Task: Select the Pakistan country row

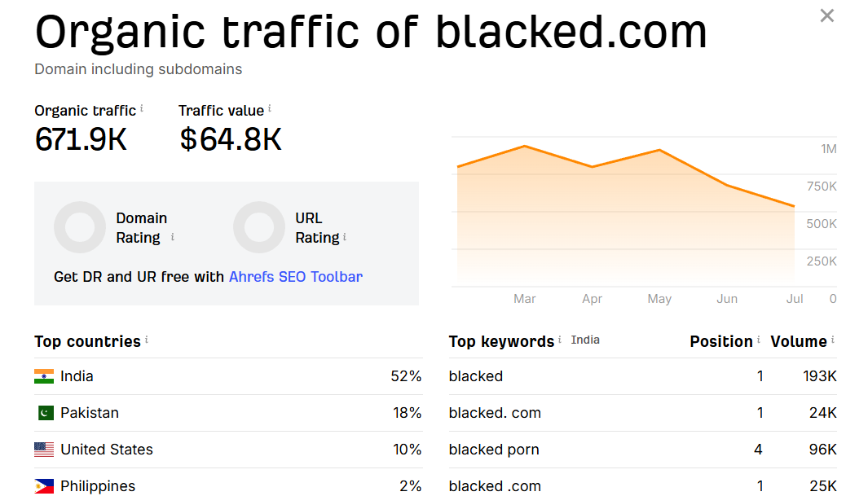Action: [x=228, y=412]
